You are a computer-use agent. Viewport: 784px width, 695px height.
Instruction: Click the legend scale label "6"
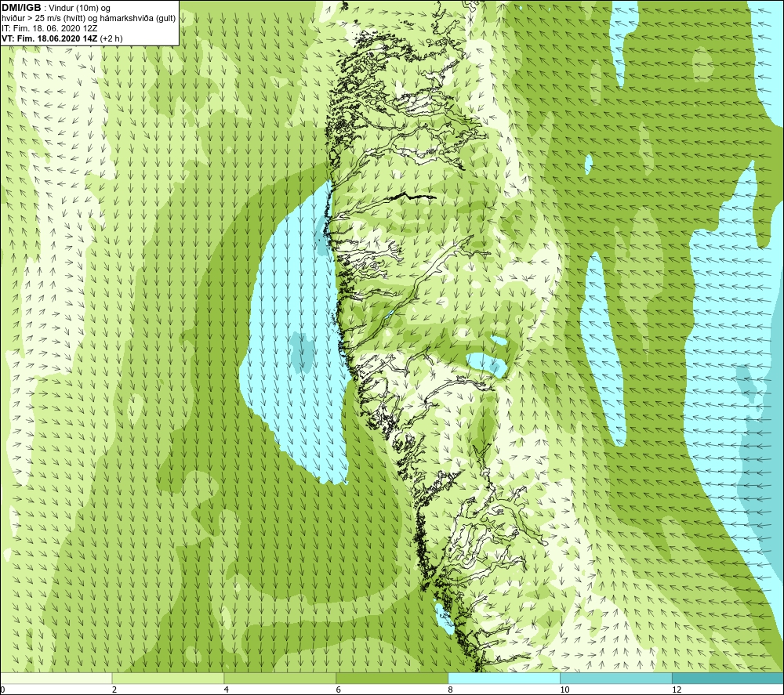click(x=339, y=690)
